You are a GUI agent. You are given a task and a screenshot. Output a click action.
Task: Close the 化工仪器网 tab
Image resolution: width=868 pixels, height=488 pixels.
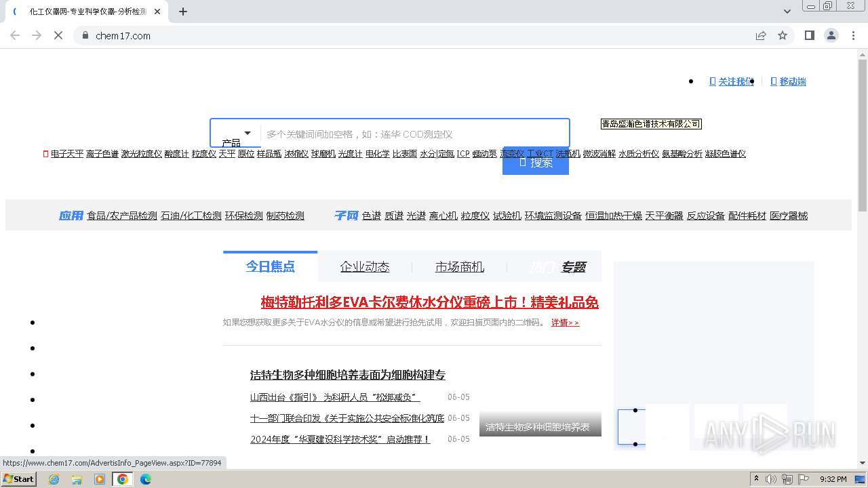point(157,12)
